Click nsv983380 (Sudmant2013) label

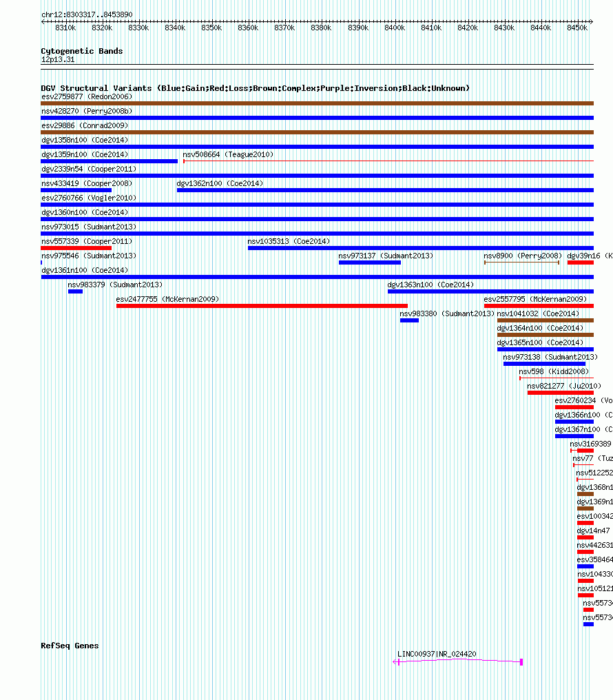click(447, 314)
